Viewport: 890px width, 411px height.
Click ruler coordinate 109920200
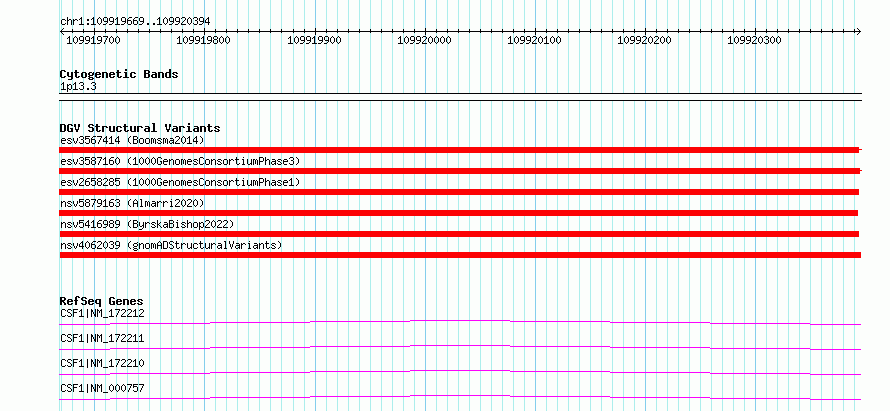[644, 40]
